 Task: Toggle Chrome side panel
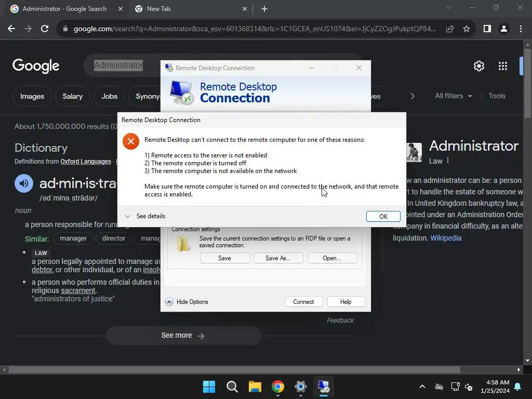487,29
